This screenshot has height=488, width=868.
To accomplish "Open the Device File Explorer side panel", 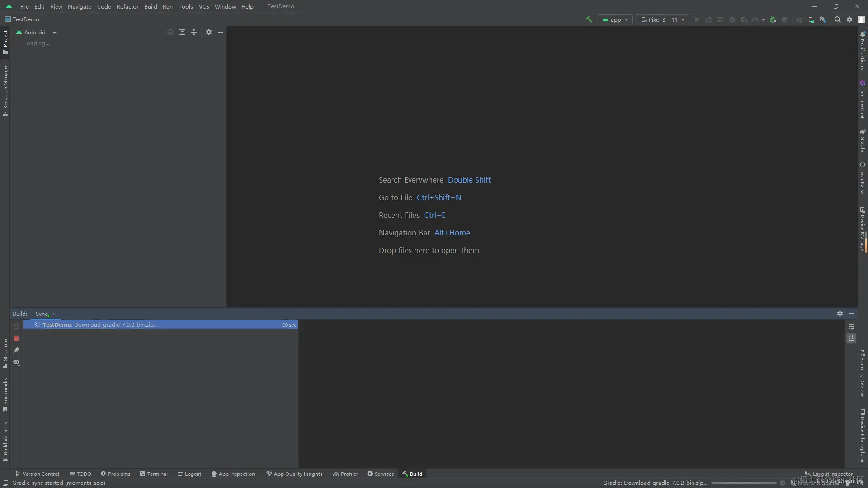I will pyautogui.click(x=863, y=436).
